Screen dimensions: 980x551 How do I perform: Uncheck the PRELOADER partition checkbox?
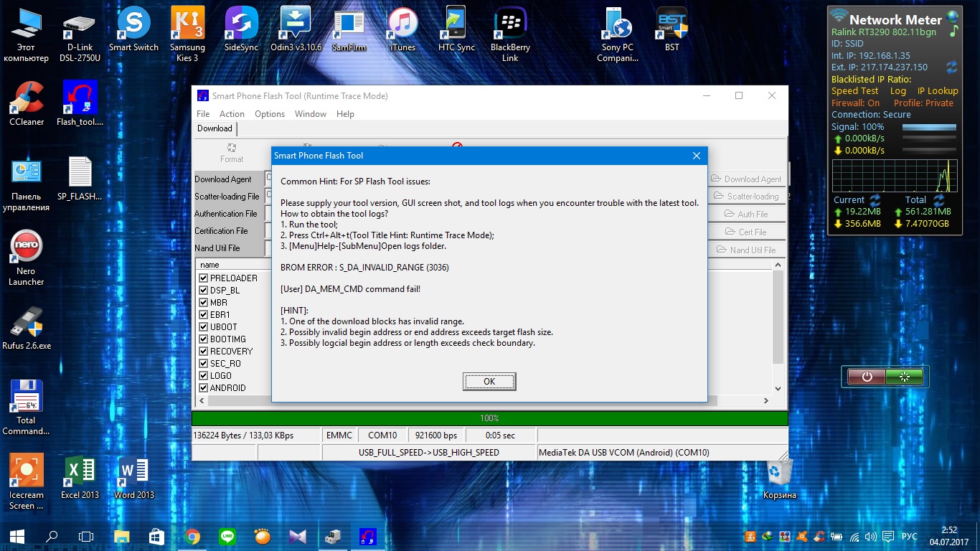[x=204, y=278]
